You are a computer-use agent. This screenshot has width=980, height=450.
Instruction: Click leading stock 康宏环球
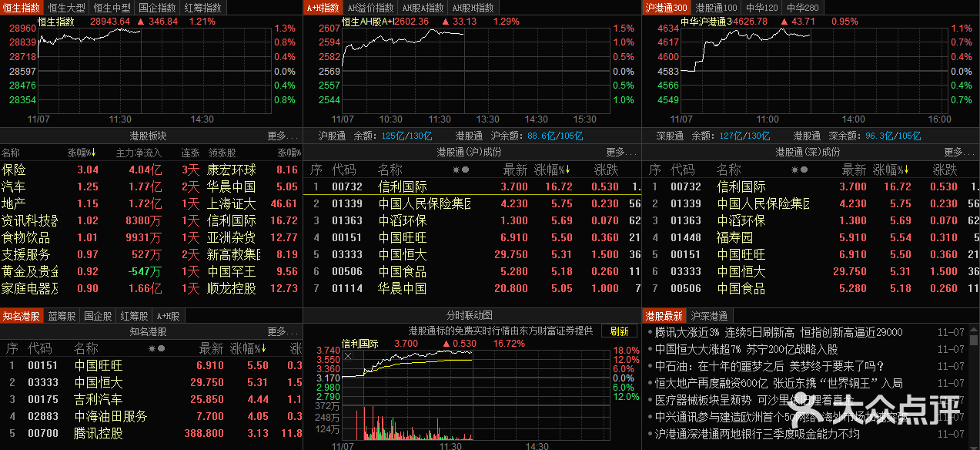pos(232,170)
